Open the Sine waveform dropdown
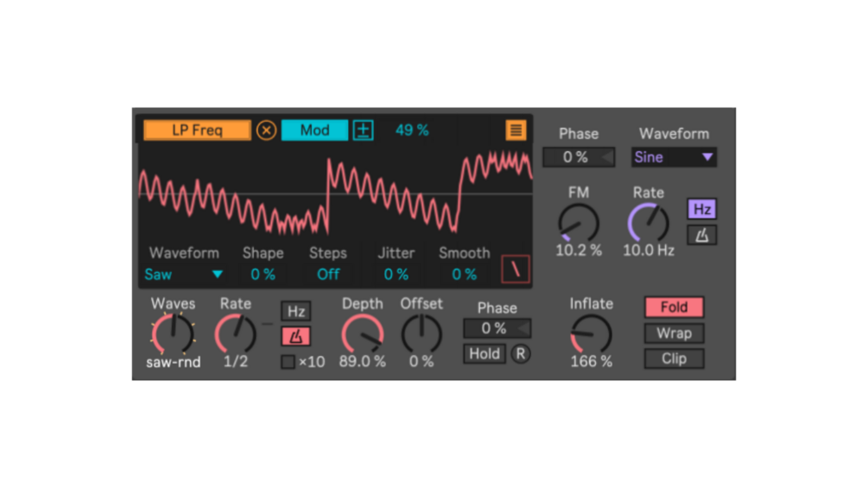The image size is (868, 488). point(674,157)
